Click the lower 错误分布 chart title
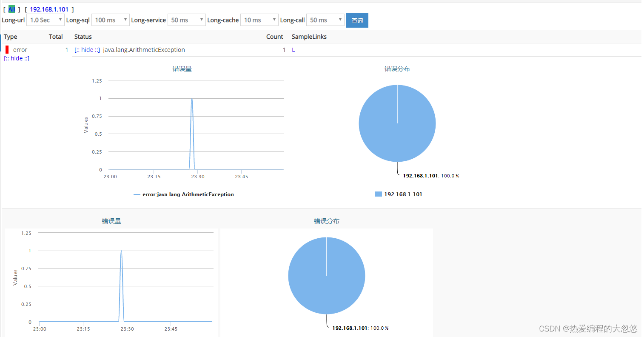 coord(327,221)
